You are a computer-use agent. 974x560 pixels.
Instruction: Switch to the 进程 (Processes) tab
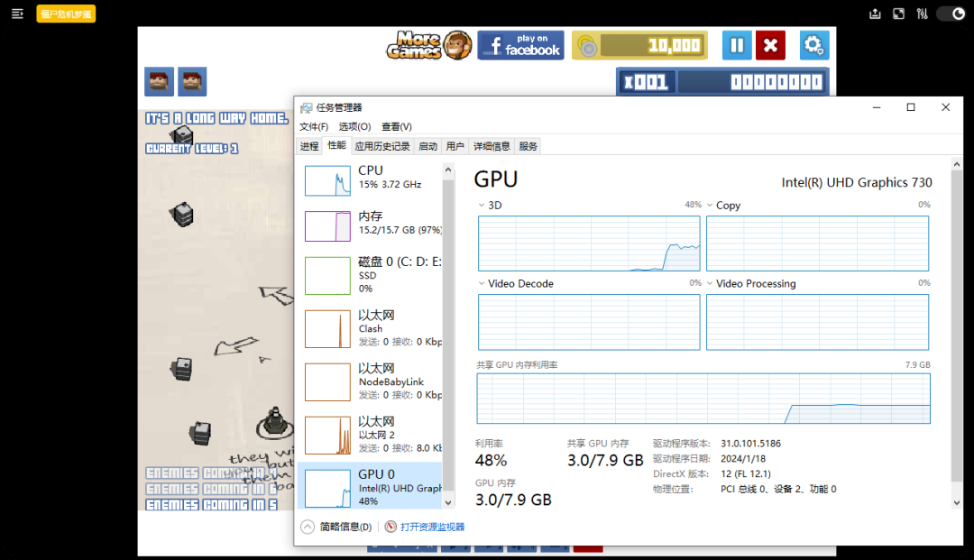tap(309, 145)
